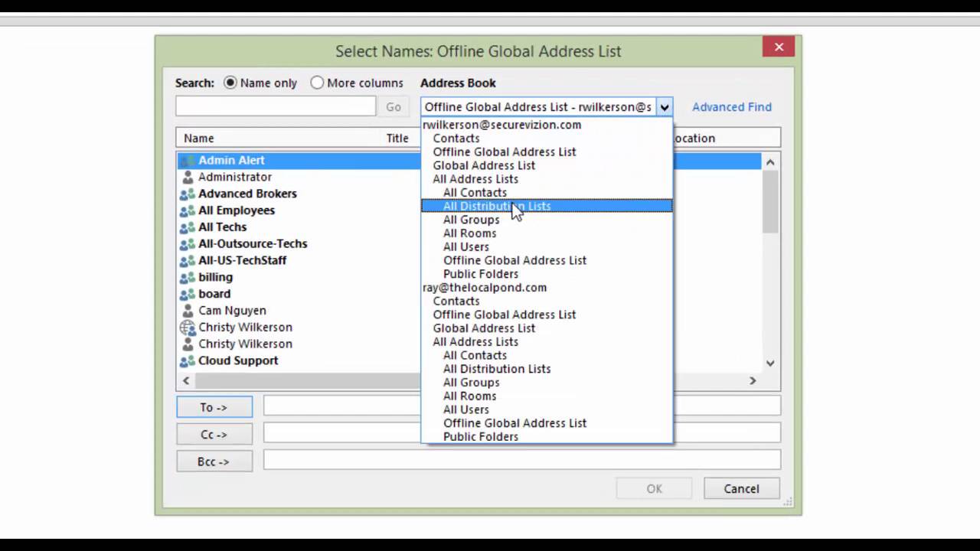Screen dimensions: 980x551
Task: Choose the highlighted All Distribution Lists entry
Action: [547, 206]
